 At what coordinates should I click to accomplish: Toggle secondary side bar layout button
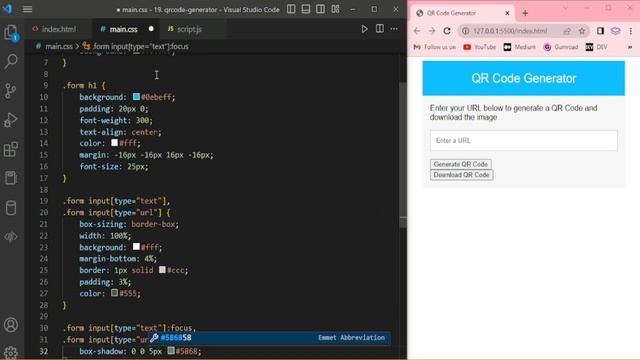click(x=320, y=9)
